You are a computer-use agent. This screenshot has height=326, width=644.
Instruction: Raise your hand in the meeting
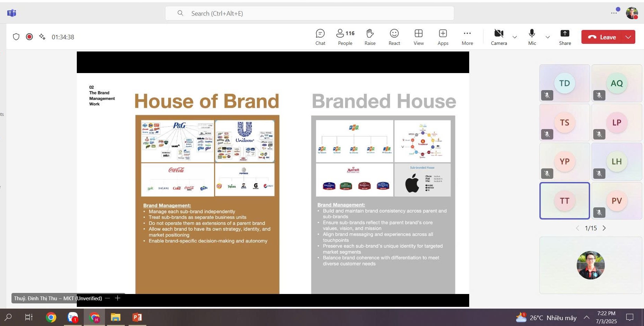click(x=370, y=37)
